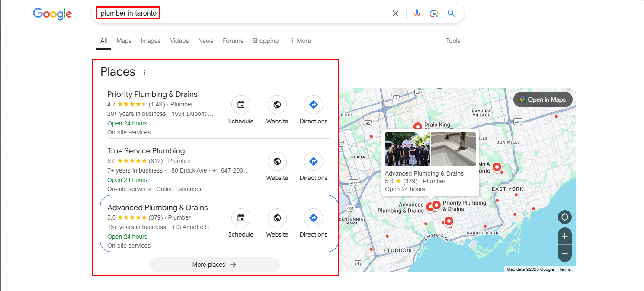Click the (812) review count text

(x=156, y=161)
